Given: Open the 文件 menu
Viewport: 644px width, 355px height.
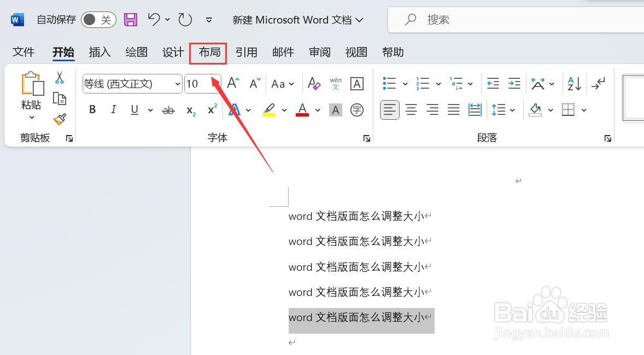Looking at the screenshot, I should [23, 52].
